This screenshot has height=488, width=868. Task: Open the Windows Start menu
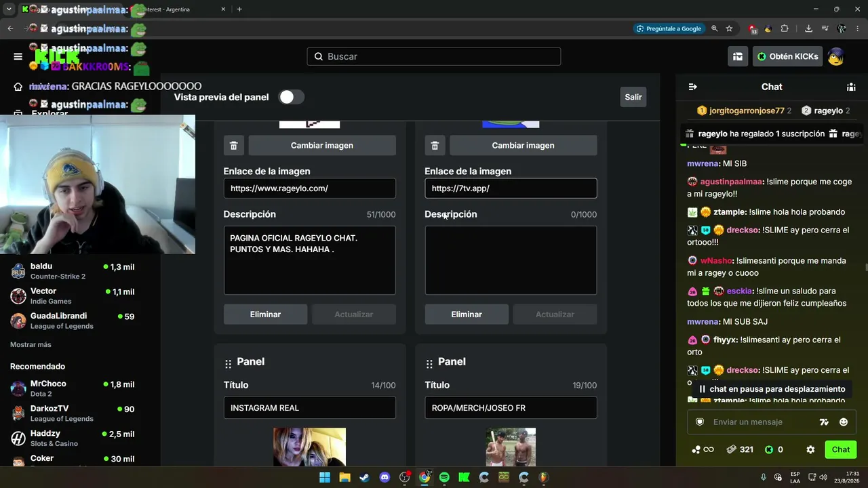click(325, 477)
